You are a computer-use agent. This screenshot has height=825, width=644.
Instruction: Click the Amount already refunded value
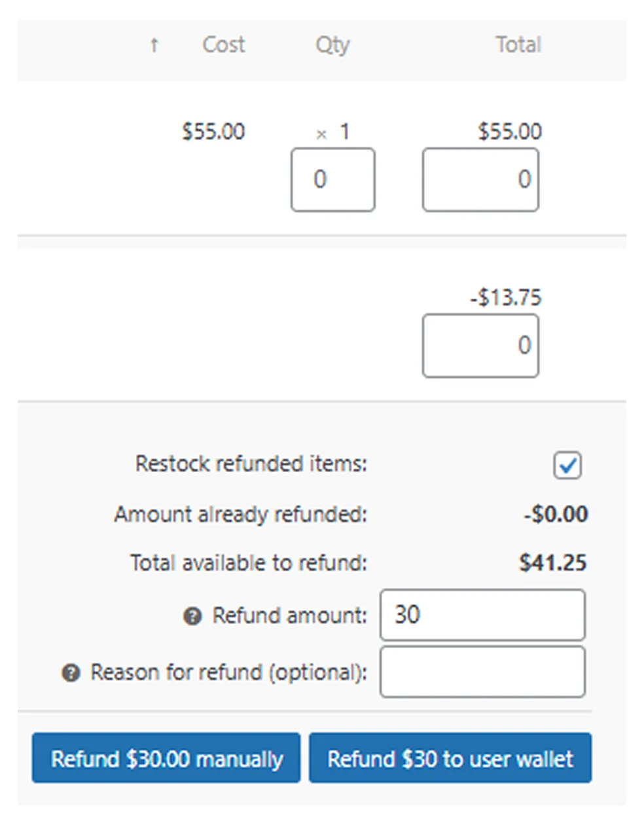[556, 514]
